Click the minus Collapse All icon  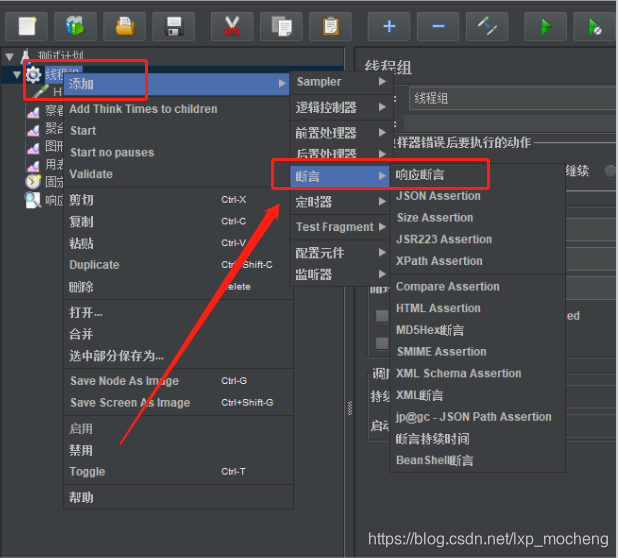pyautogui.click(x=438, y=26)
